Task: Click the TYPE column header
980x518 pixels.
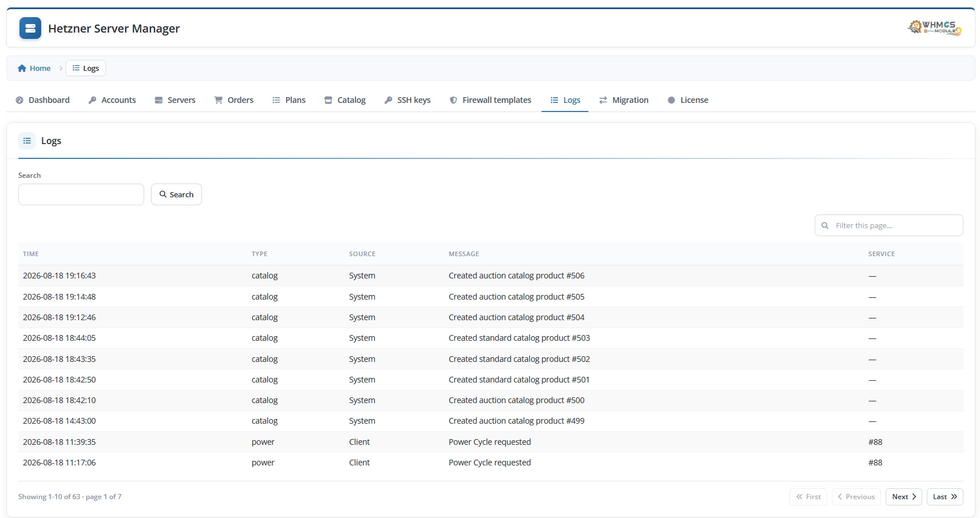Action: pos(259,254)
